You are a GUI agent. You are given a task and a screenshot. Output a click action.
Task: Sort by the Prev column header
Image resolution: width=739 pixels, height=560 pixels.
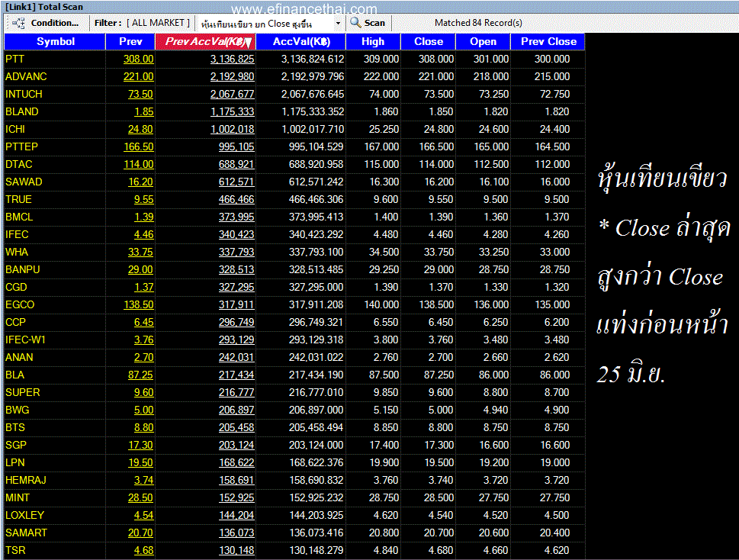[x=130, y=41]
